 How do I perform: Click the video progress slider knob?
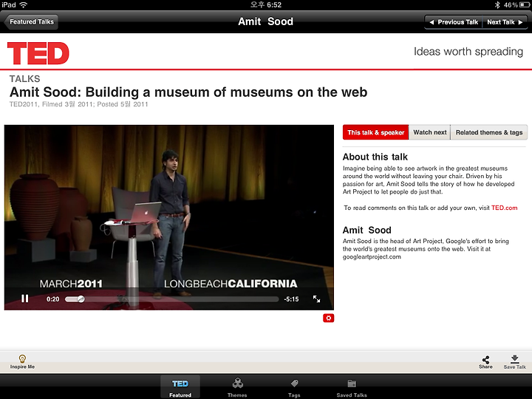tap(81, 299)
